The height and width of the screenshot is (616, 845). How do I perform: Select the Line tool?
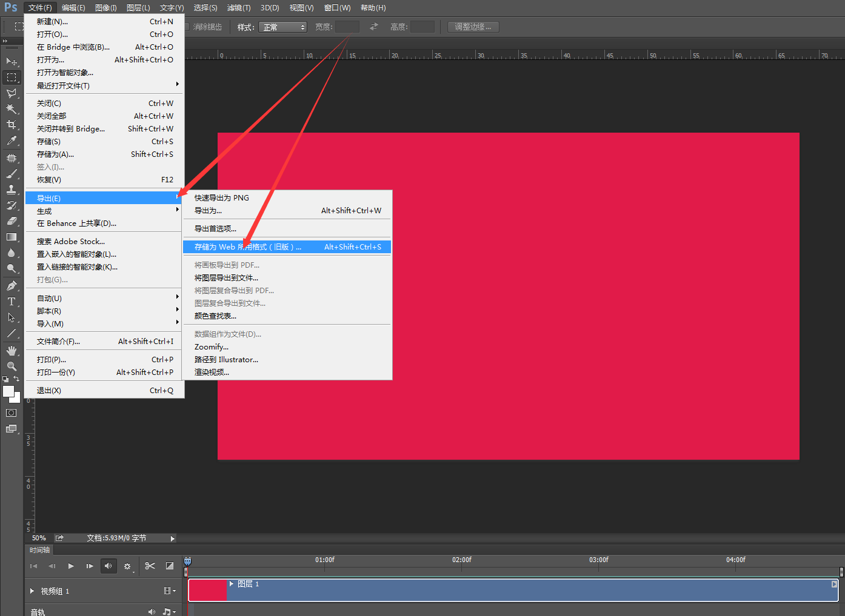[x=12, y=333]
